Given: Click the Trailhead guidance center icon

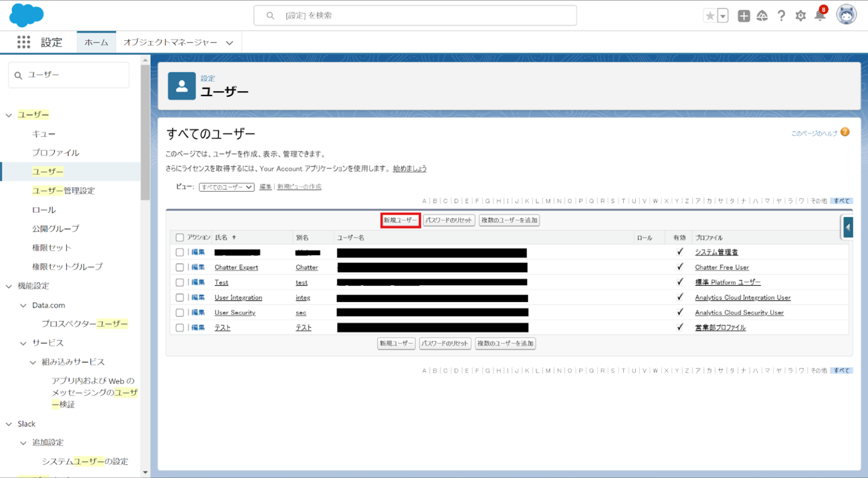Looking at the screenshot, I should click(762, 15).
